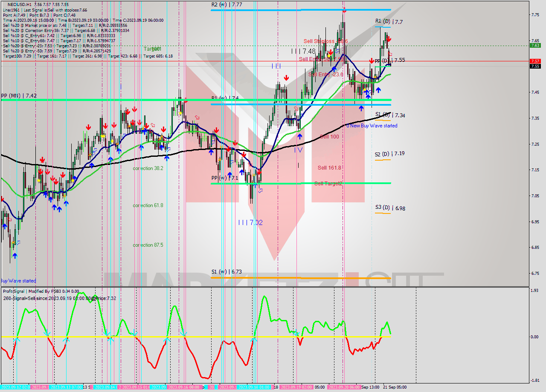Click the I I I 7.48 wave label

pyautogui.click(x=303, y=51)
